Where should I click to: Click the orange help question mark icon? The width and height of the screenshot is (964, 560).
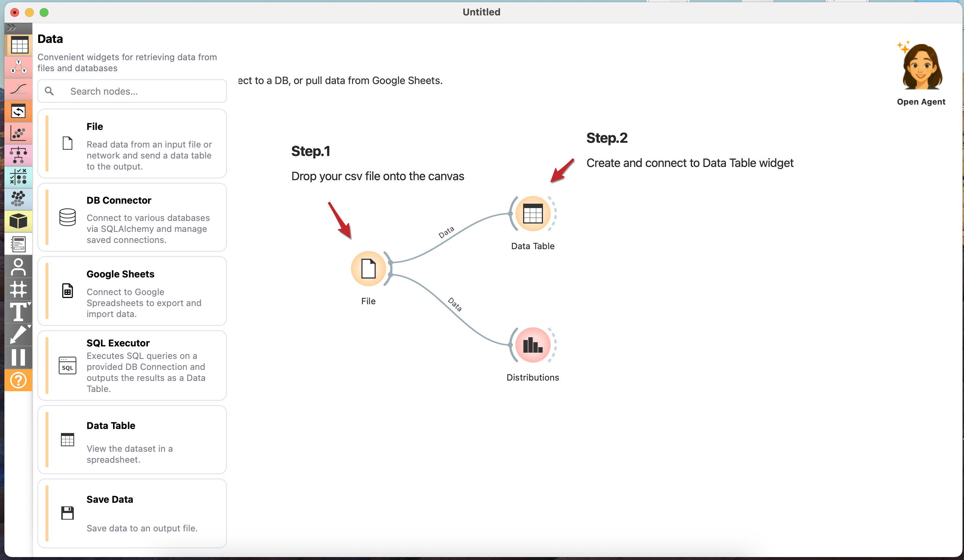pyautogui.click(x=18, y=380)
